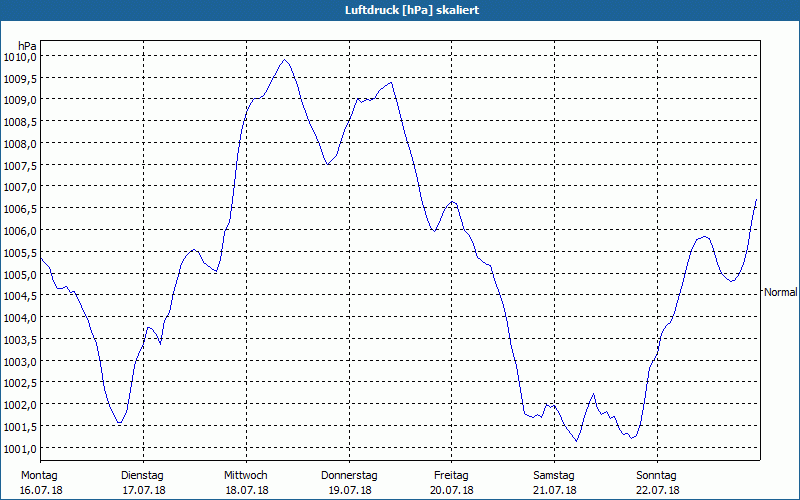
Task: Click the 'Samstag' day label
Action: [554, 475]
